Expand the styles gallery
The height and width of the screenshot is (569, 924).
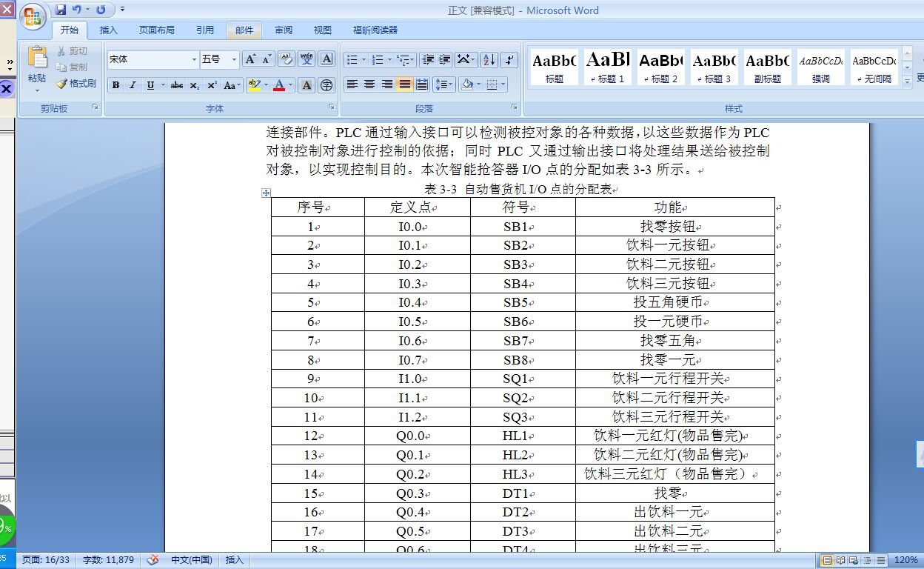point(908,83)
